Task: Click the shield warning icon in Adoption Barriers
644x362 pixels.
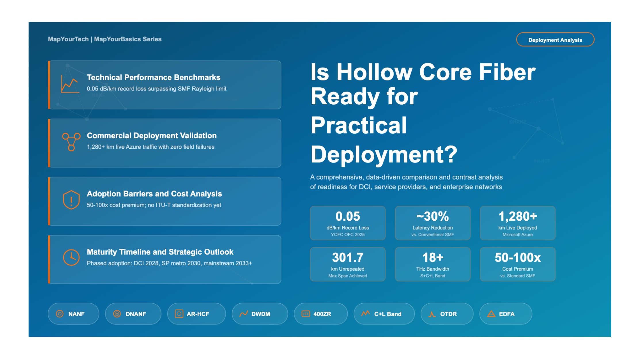Action: [71, 200]
